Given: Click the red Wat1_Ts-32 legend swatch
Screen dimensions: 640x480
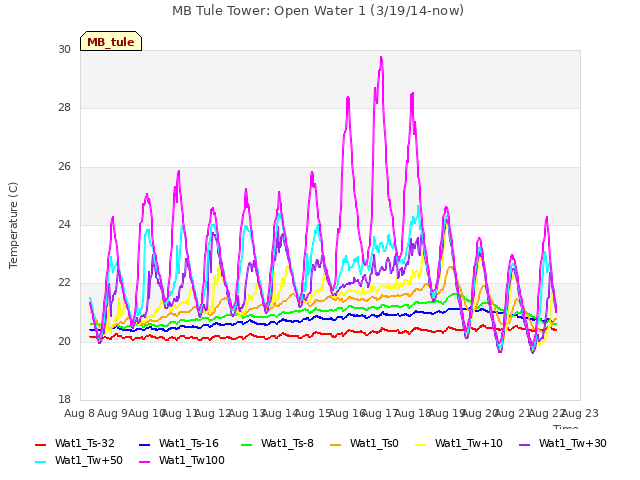Looking at the screenshot, I should click(x=40, y=444).
